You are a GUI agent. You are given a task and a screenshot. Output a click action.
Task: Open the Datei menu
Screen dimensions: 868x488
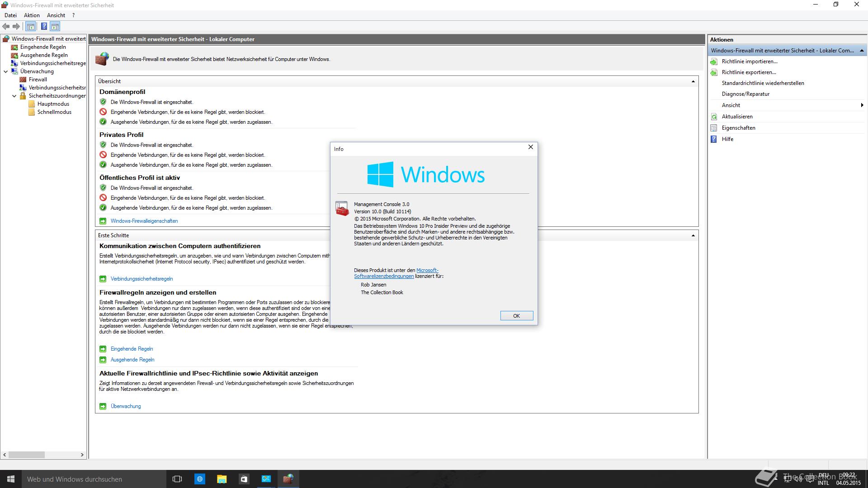(x=10, y=15)
